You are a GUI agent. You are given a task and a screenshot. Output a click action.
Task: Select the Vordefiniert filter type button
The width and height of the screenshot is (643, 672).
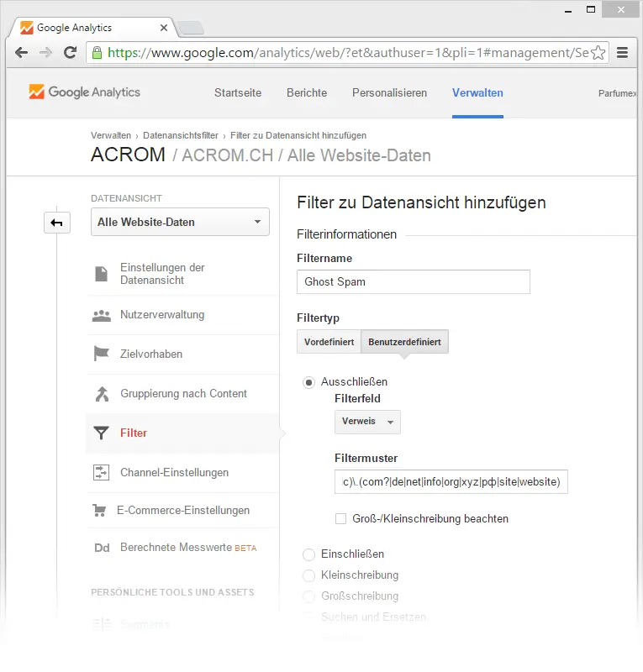coord(329,343)
